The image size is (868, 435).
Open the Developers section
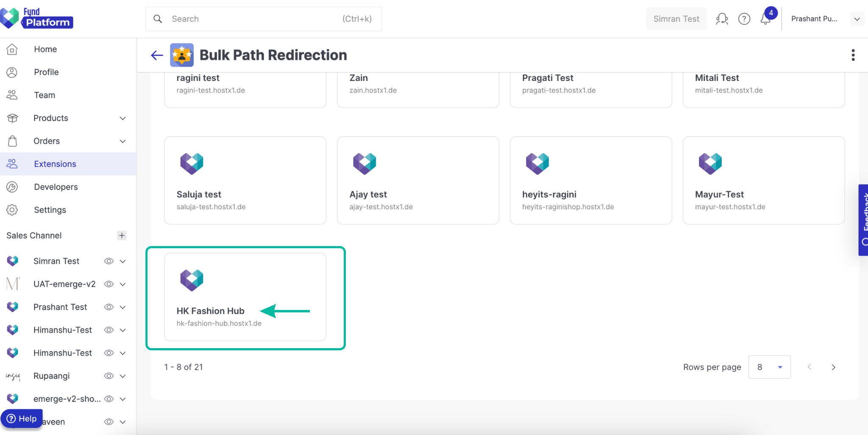[56, 187]
